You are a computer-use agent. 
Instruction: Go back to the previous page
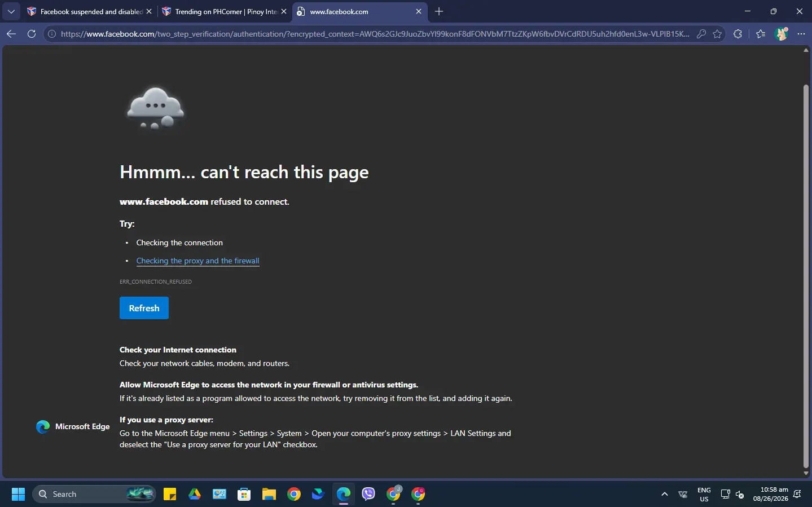pos(11,34)
